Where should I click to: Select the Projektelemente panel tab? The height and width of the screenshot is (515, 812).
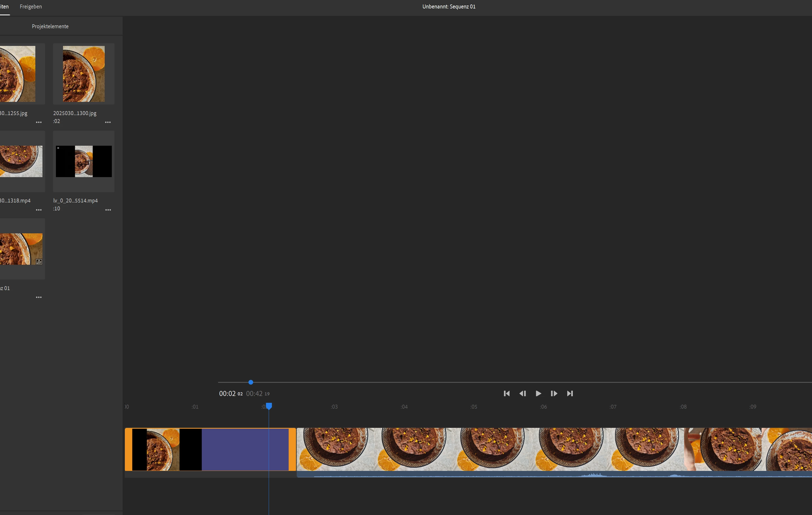point(50,26)
